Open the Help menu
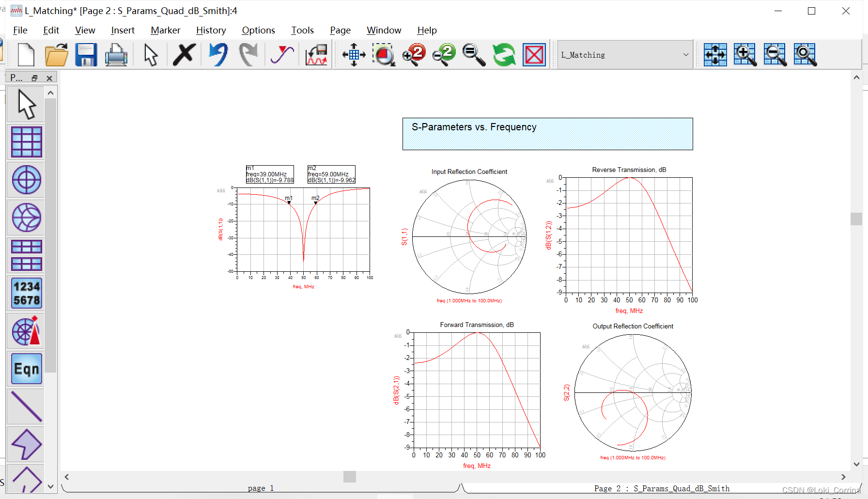Viewport: 868px width, 499px height. pyautogui.click(x=427, y=30)
